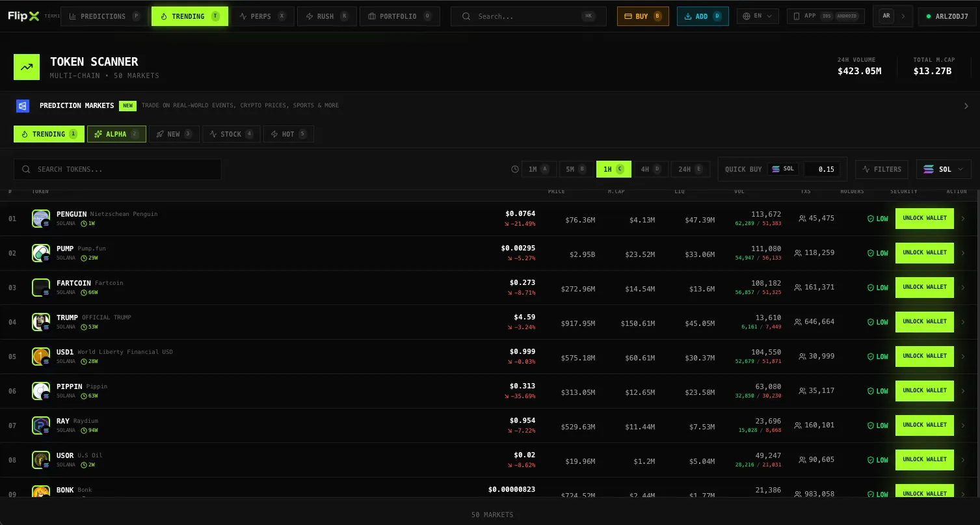This screenshot has width=980, height=525.
Task: Click the blue prediction markets icon
Action: pos(21,105)
